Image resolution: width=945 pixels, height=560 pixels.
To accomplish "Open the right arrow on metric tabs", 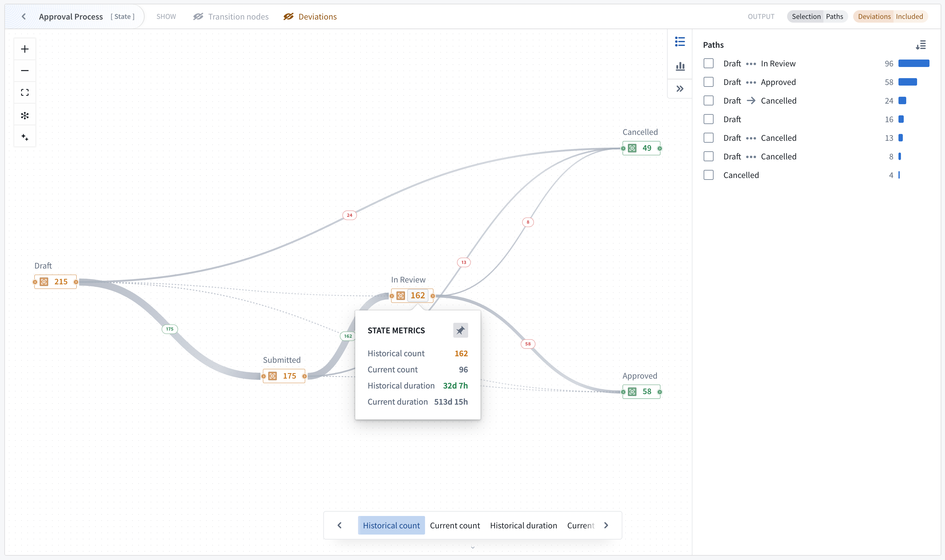I will (x=606, y=525).
